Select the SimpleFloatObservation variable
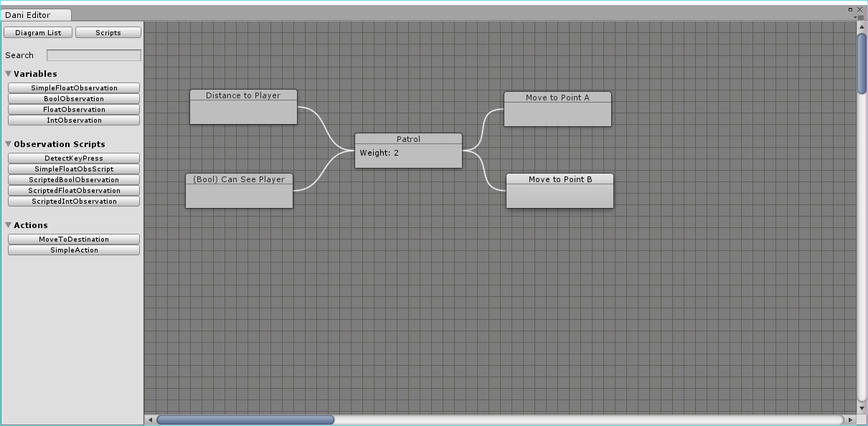 73,87
